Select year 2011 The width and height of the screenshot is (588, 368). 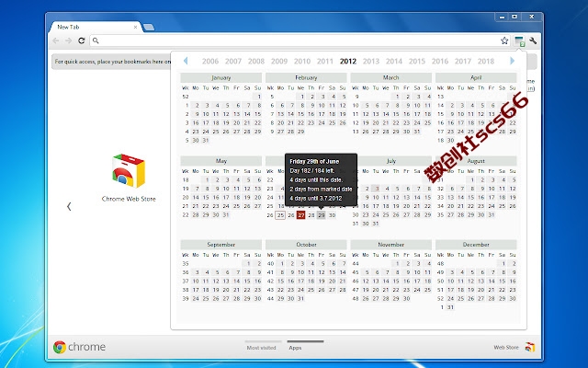tap(324, 62)
